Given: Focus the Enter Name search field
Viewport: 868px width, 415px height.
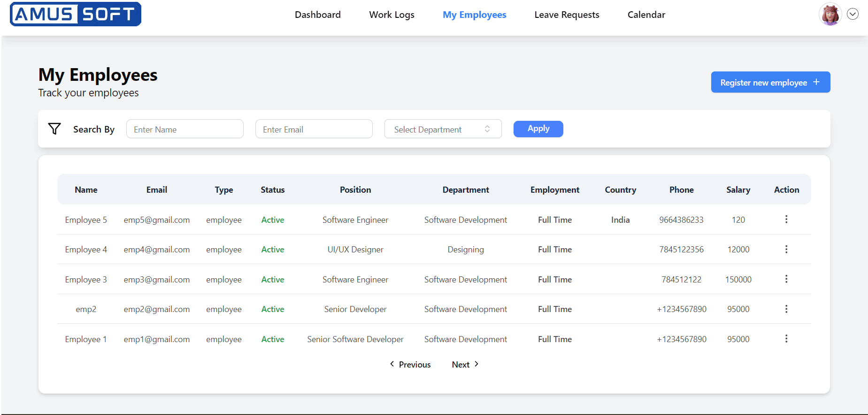Looking at the screenshot, I should [x=185, y=129].
